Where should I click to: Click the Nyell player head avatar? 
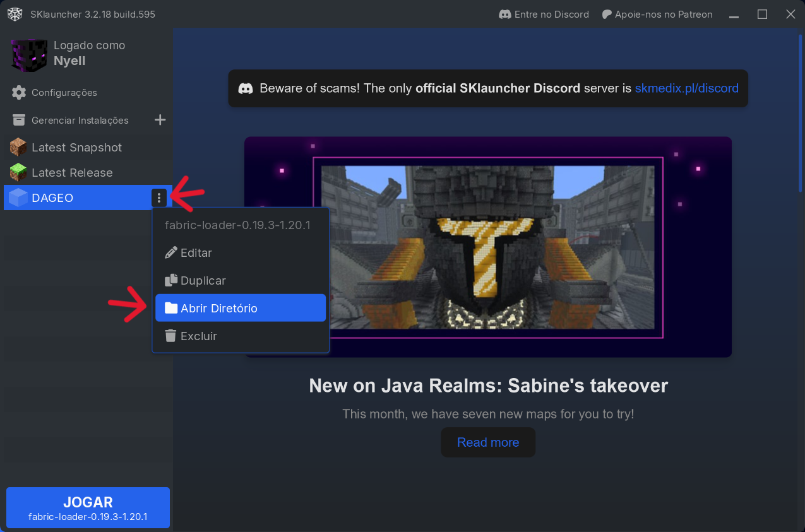29,54
